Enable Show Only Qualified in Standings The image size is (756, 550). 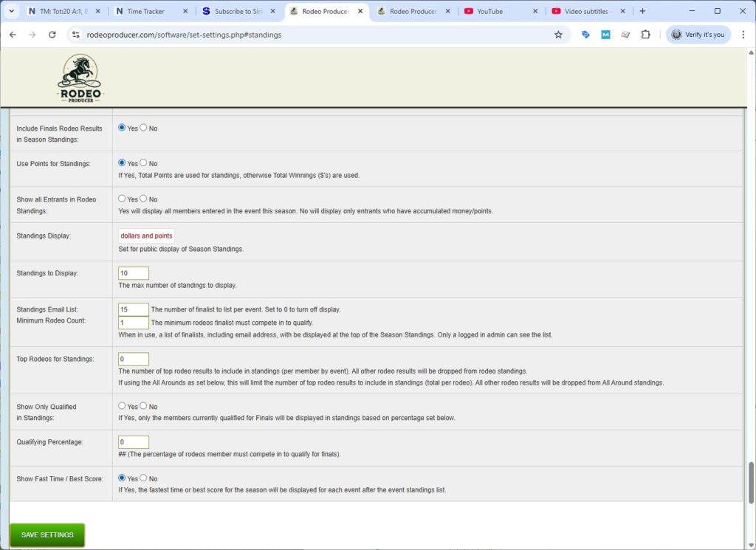(121, 405)
